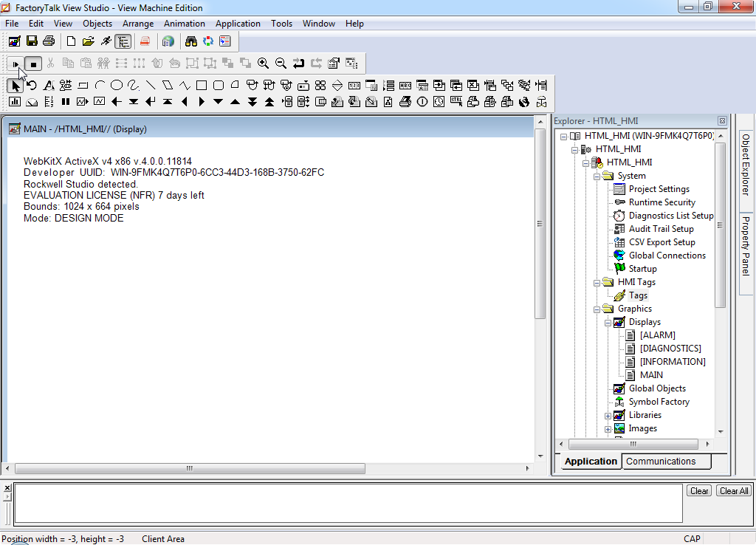Open the File menu
The height and width of the screenshot is (545, 756).
[12, 24]
